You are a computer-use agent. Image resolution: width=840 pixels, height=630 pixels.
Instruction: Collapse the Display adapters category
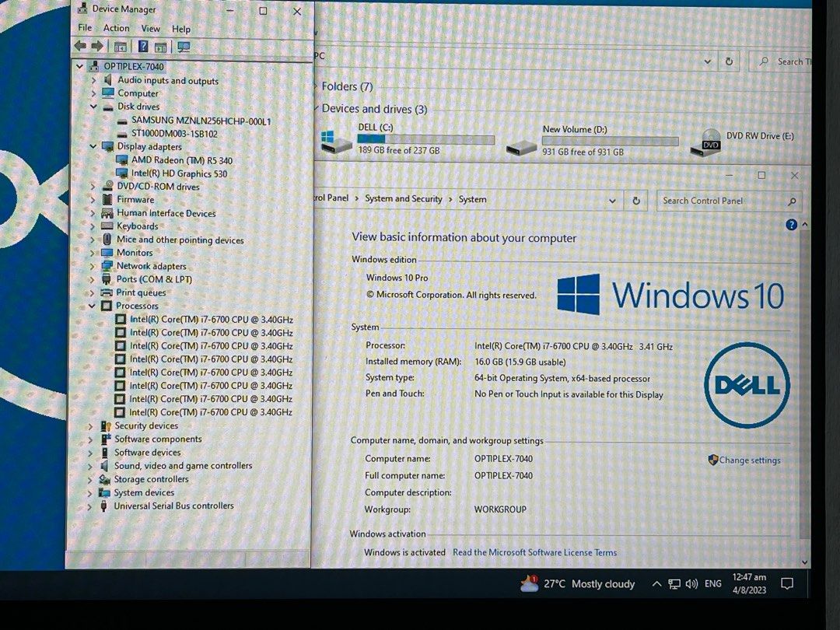[x=93, y=146]
